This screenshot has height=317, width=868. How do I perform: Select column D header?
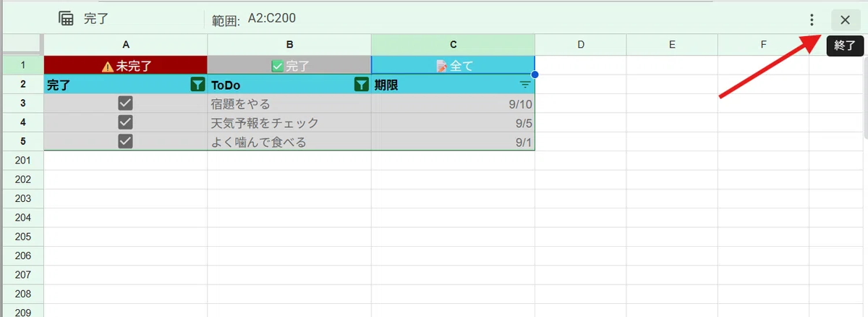(x=581, y=44)
